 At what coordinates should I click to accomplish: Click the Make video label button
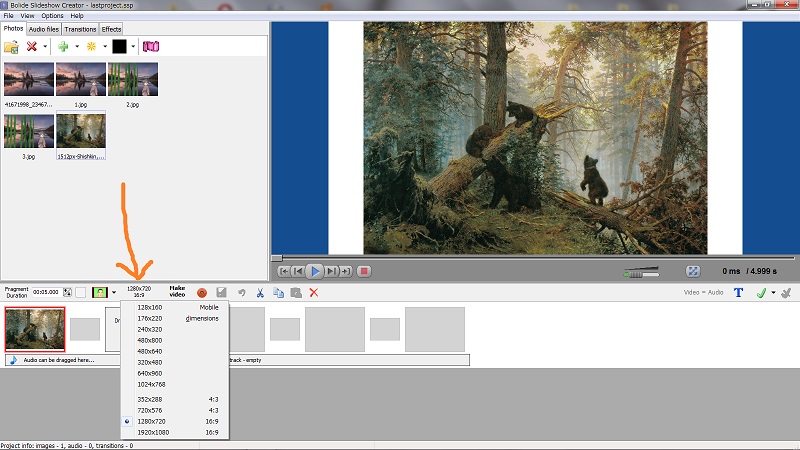[x=177, y=291]
